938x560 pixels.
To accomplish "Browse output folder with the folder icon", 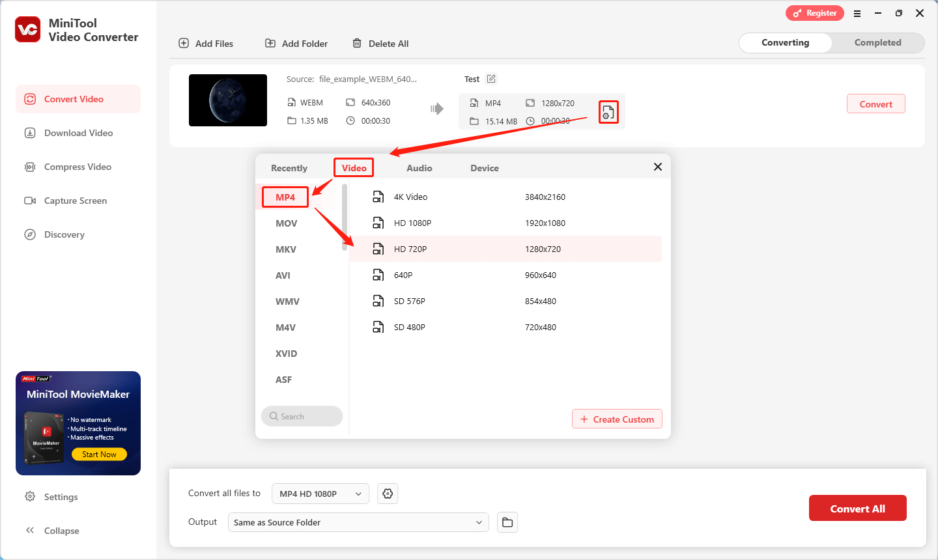I will click(507, 522).
